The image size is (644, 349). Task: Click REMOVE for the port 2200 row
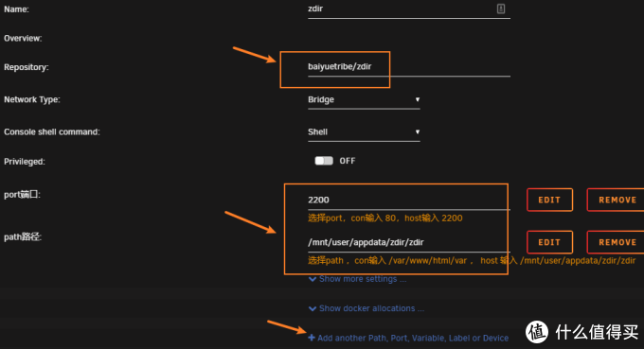[617, 201]
